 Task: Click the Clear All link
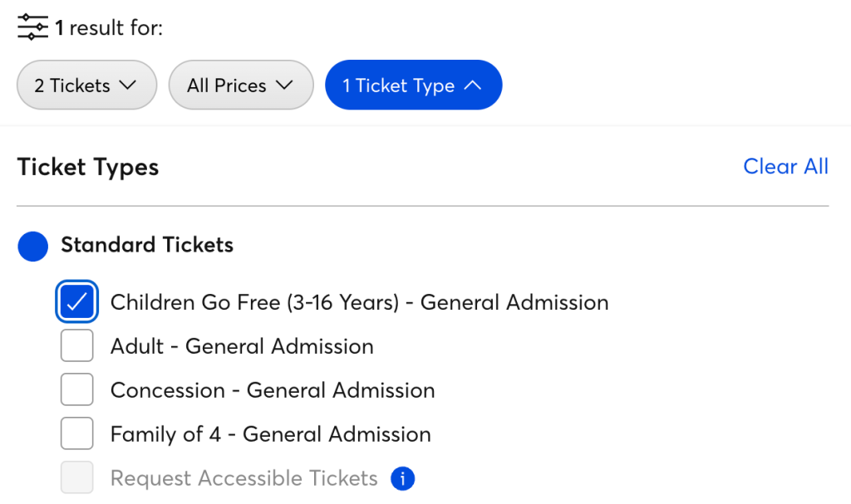(x=785, y=167)
